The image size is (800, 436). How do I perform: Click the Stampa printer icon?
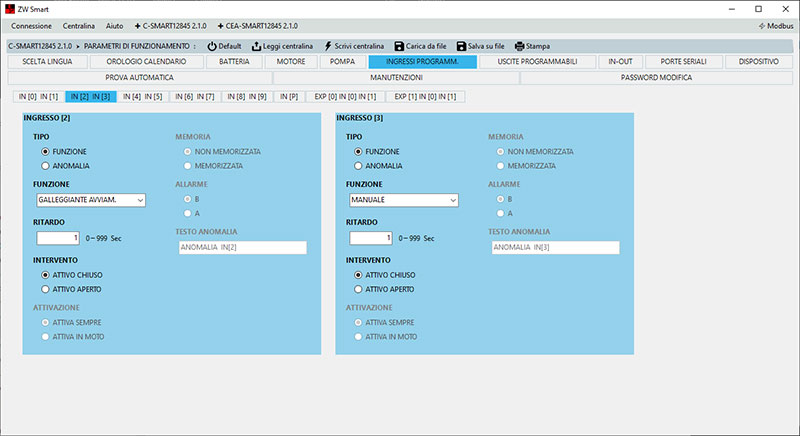(x=519, y=46)
